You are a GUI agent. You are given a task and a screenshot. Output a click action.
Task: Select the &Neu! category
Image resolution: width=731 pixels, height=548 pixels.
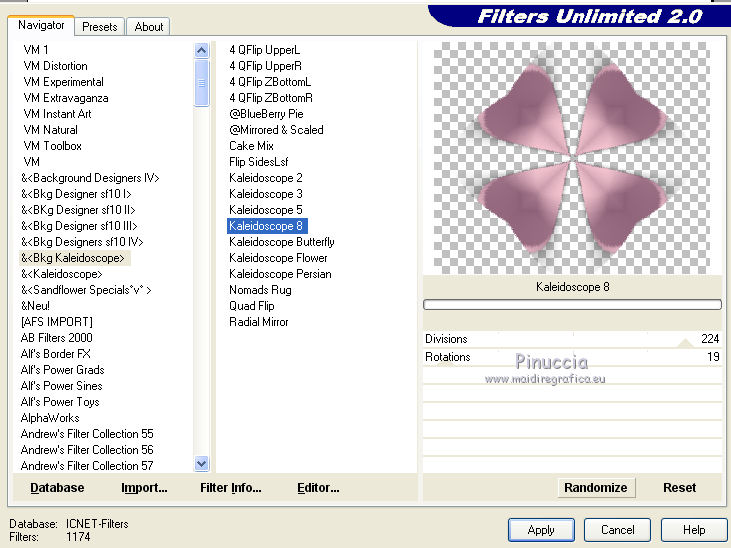tap(35, 306)
